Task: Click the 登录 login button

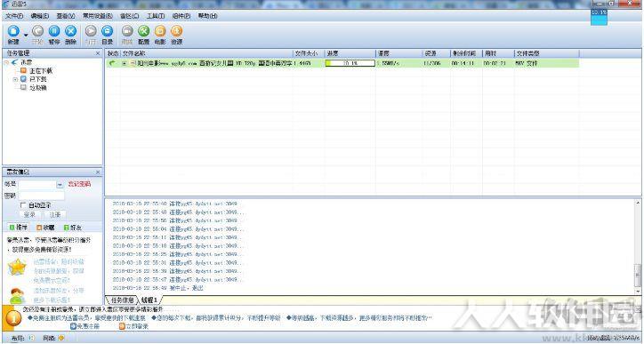Action: [29, 215]
